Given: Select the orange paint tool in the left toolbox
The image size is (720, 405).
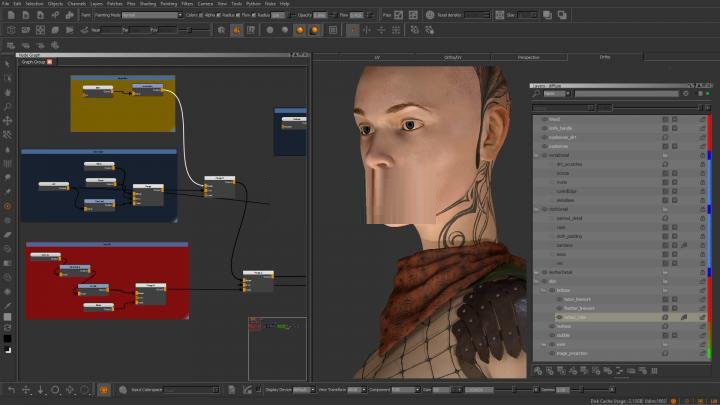Looking at the screenshot, I should pos(7,206).
